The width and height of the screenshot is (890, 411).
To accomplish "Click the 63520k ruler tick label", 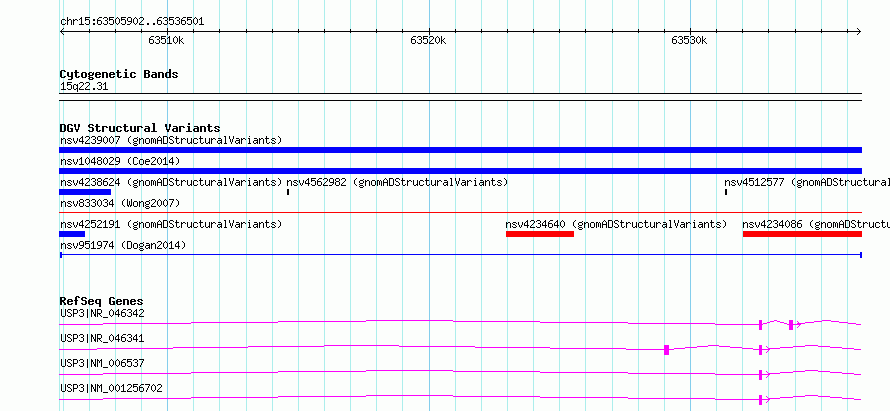I will [x=428, y=40].
